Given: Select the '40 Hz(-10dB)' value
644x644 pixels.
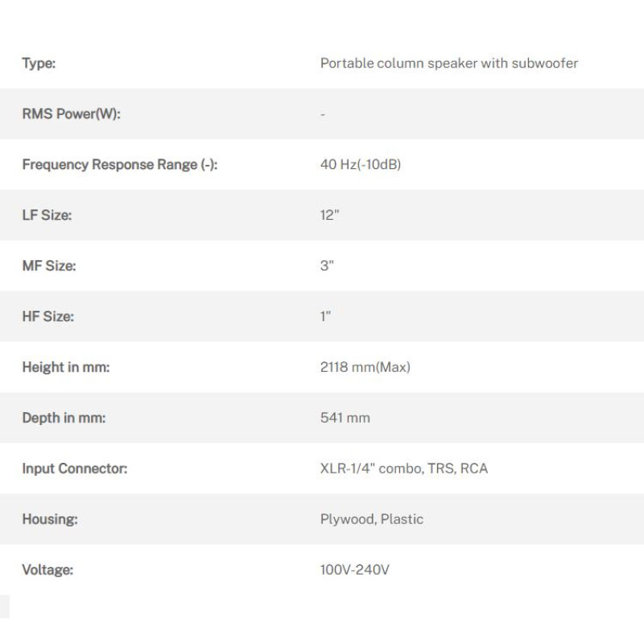Looking at the screenshot, I should tap(361, 165).
